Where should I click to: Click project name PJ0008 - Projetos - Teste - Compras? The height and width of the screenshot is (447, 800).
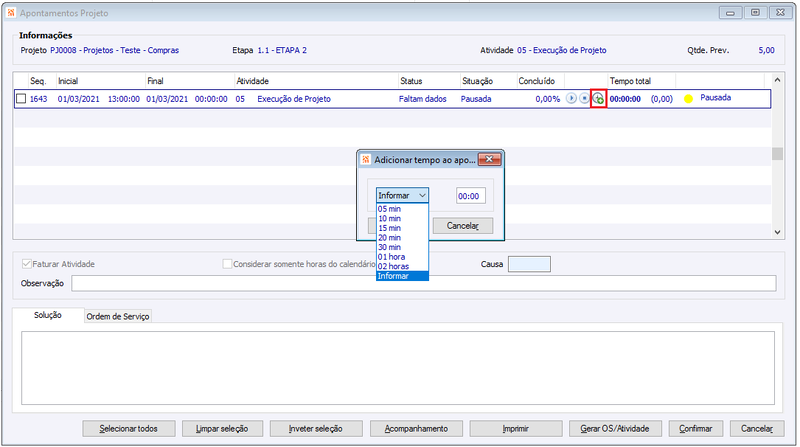pyautogui.click(x=114, y=50)
